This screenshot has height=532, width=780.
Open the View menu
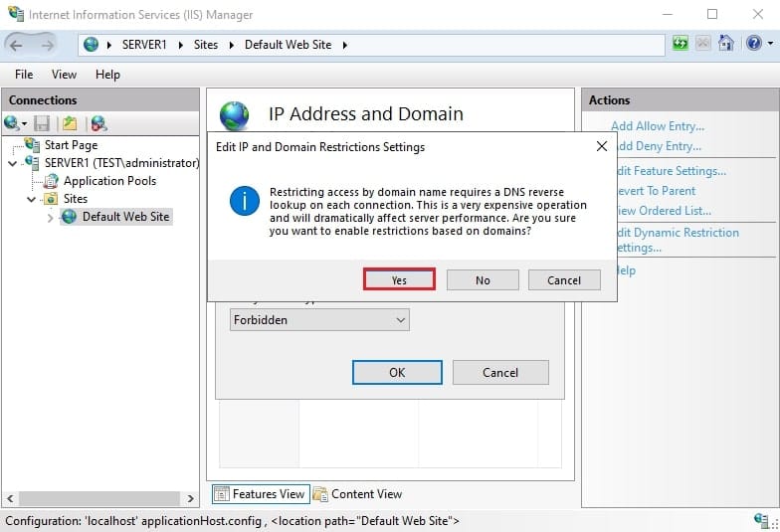click(64, 75)
